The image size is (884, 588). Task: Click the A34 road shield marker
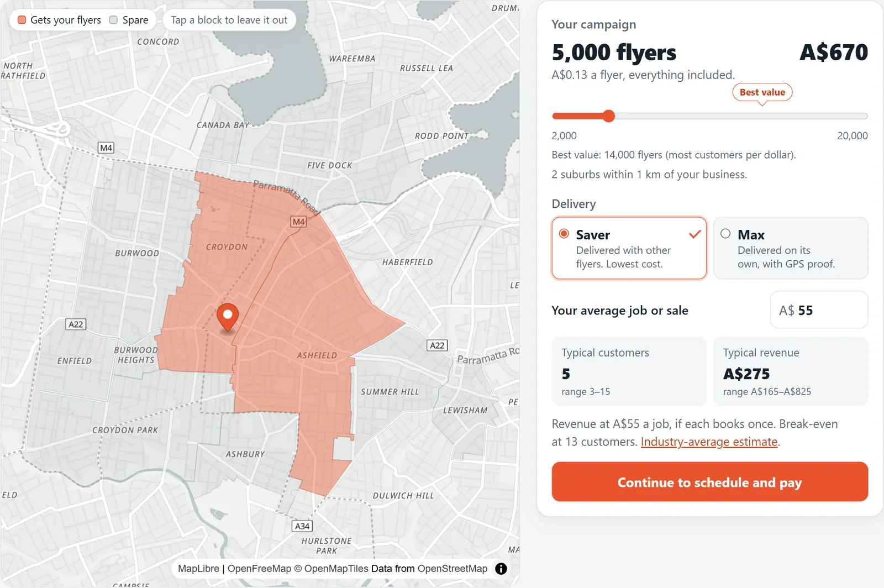[x=302, y=526]
